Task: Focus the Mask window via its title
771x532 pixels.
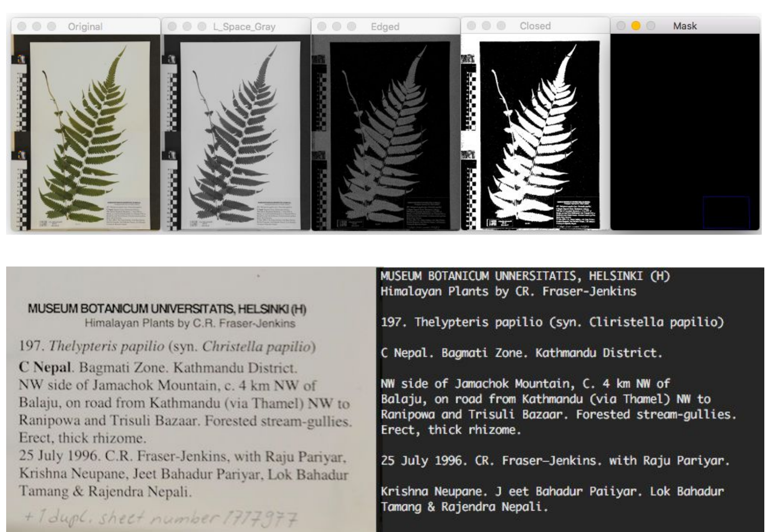Action: point(685,26)
